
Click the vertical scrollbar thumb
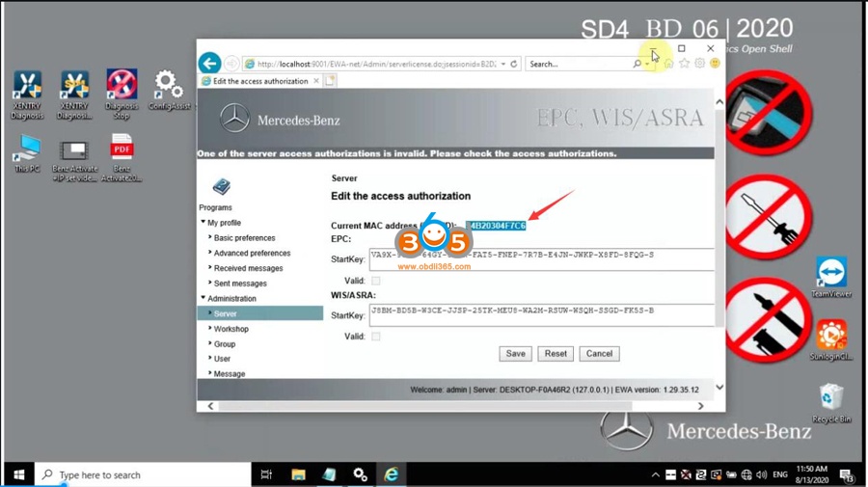(x=719, y=219)
